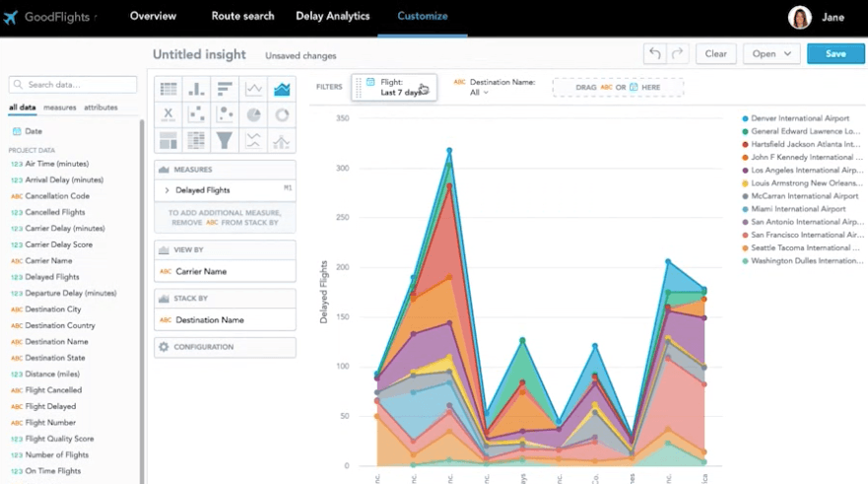The image size is (868, 484).
Task: Select the stacked area chart icon
Action: pos(282,89)
